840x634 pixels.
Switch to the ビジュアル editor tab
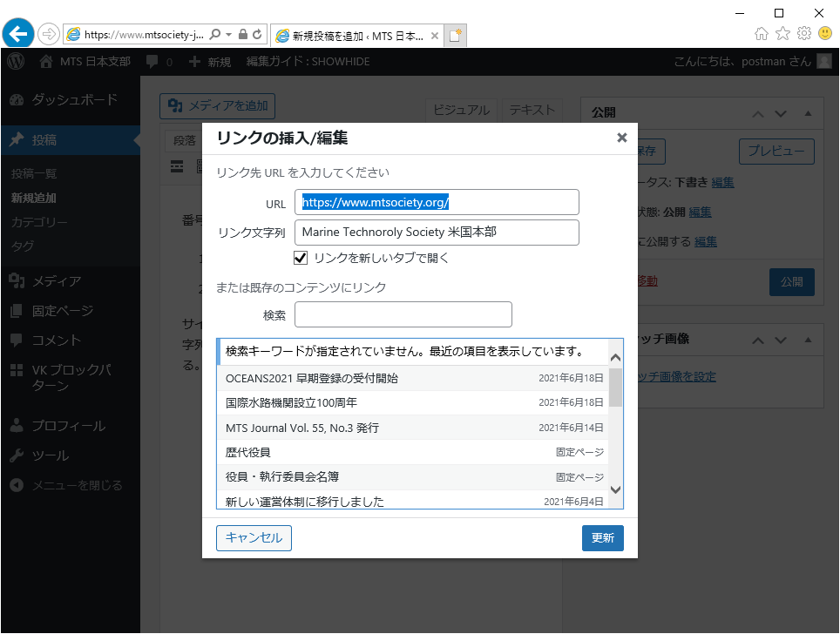click(x=461, y=110)
